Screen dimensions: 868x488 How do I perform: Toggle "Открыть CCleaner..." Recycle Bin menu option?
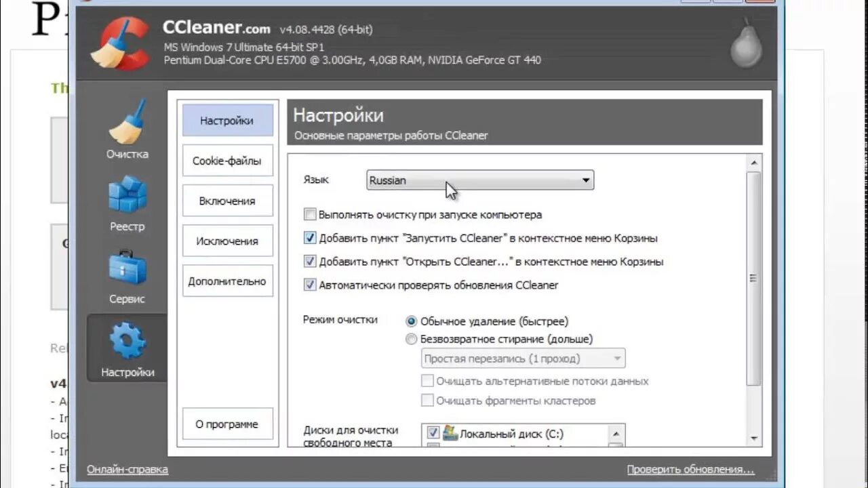coord(310,262)
